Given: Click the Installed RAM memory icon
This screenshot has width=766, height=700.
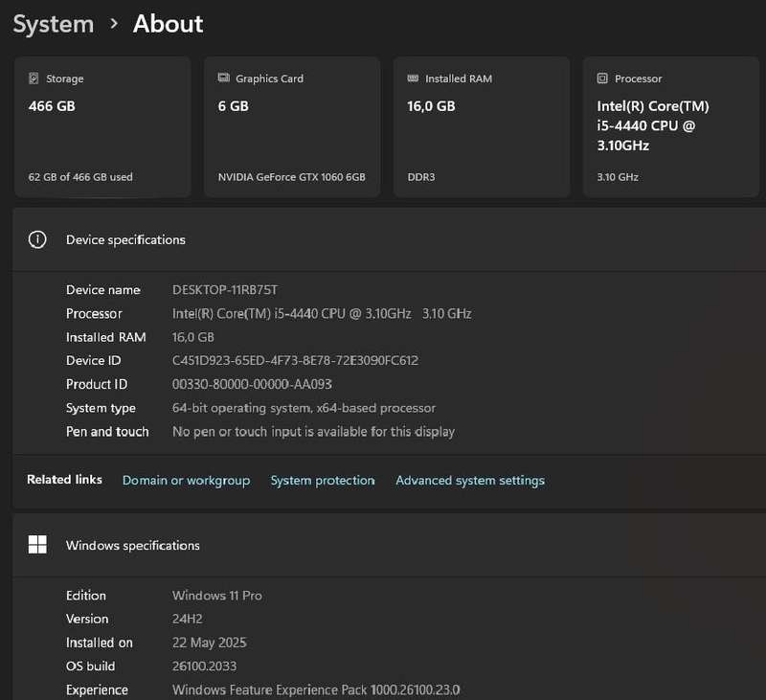Looking at the screenshot, I should [x=413, y=79].
